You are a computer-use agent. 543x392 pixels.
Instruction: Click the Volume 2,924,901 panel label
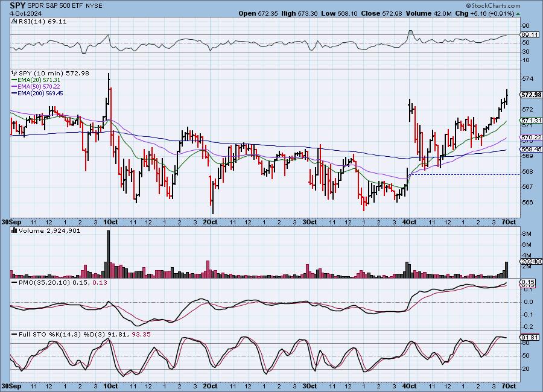[x=49, y=230]
